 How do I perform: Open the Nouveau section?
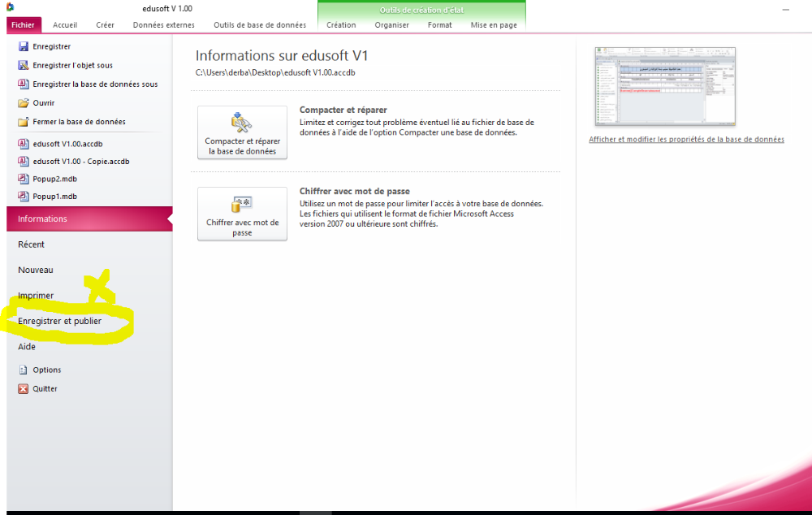coord(36,270)
